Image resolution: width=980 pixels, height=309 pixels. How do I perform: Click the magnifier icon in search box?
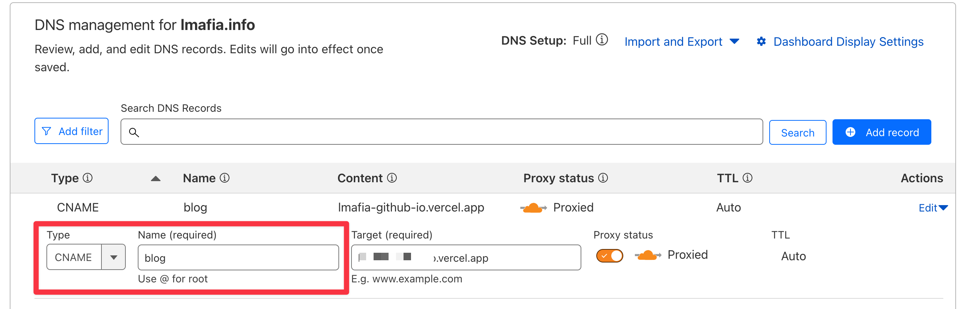click(x=134, y=132)
